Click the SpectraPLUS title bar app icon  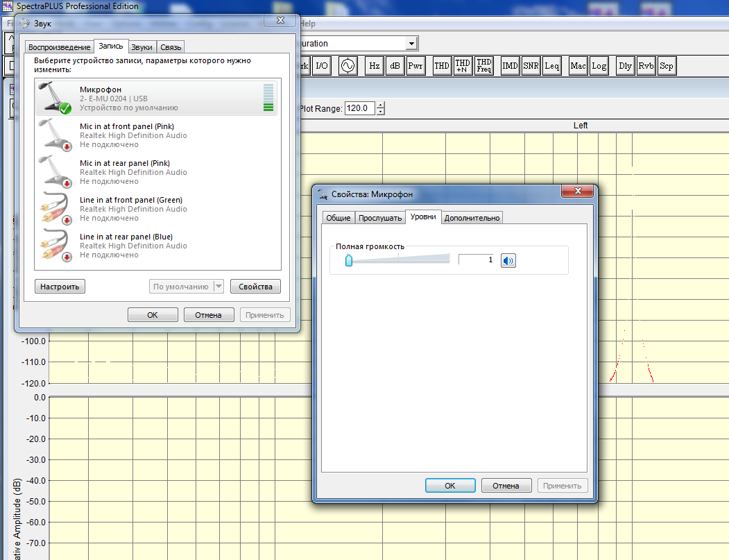(8, 6)
